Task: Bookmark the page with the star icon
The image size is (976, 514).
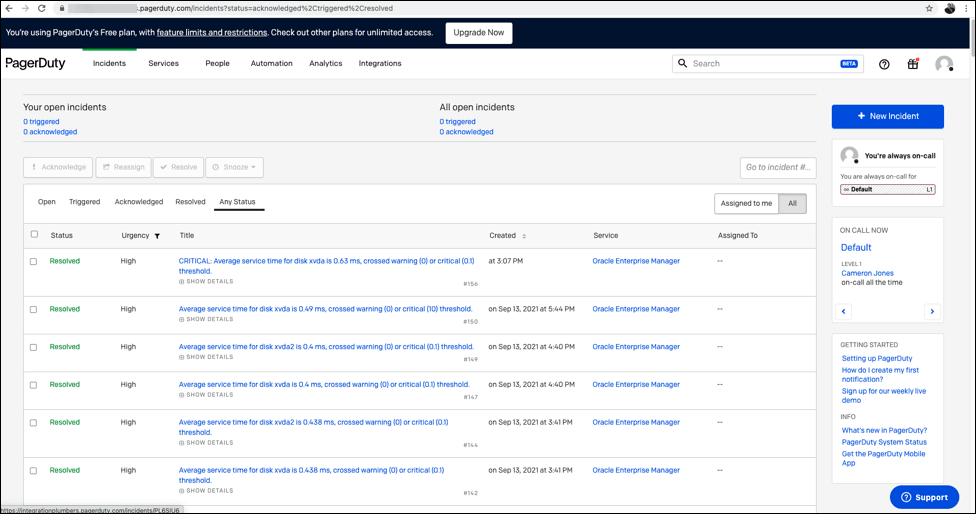Action: (929, 8)
